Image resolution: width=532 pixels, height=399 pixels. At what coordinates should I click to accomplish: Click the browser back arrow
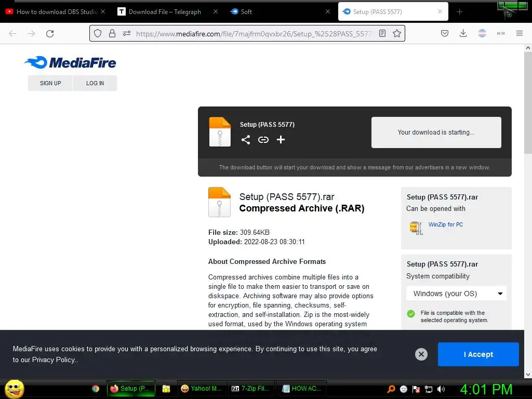coord(12,34)
